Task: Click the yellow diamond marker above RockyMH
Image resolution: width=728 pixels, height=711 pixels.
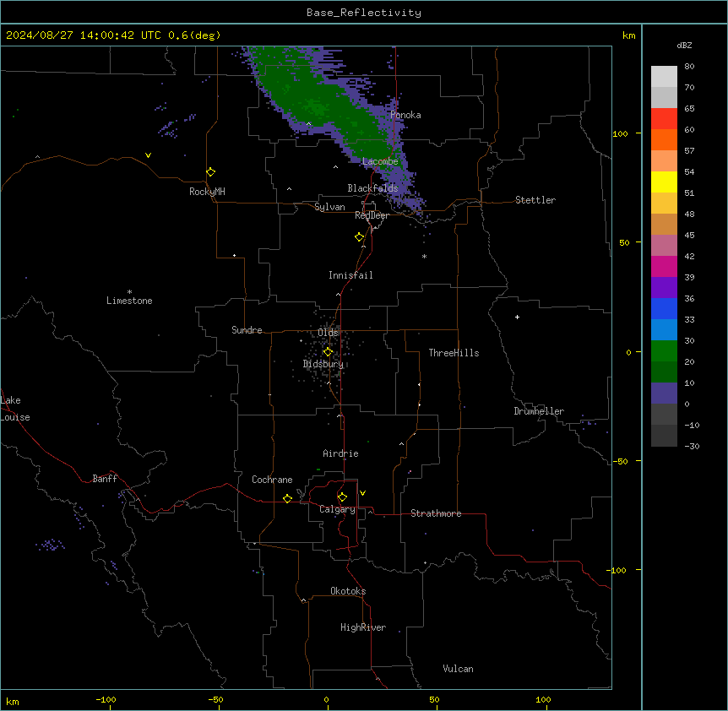Action: [x=210, y=172]
